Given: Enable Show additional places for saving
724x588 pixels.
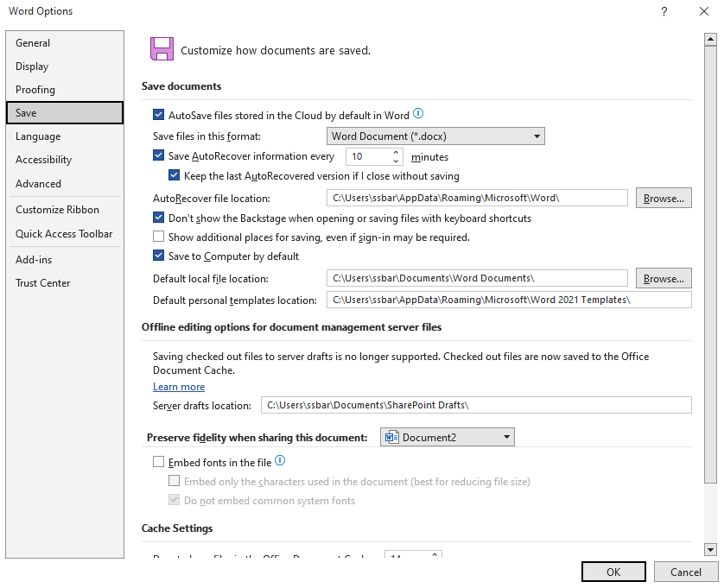Looking at the screenshot, I should pyautogui.click(x=158, y=237).
